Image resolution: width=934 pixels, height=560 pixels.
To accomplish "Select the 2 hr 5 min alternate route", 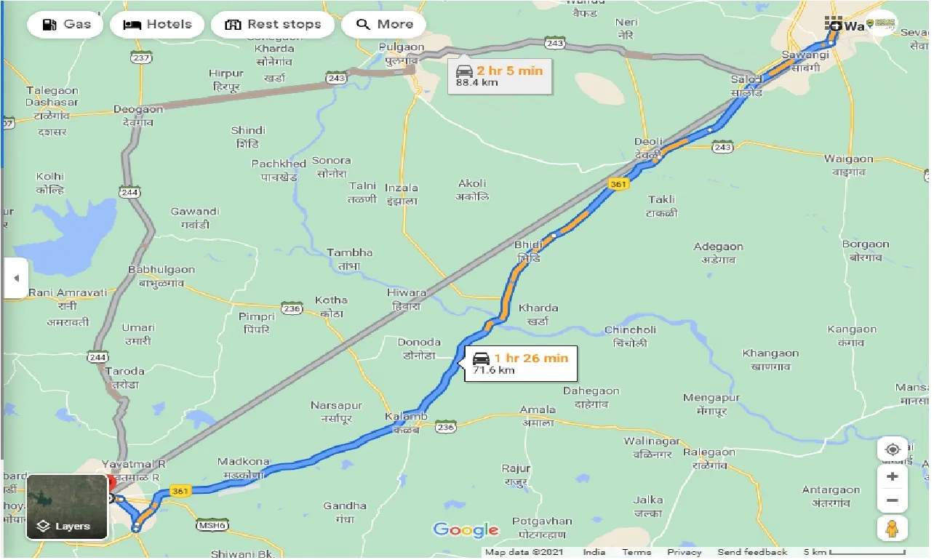I will 500,76.
